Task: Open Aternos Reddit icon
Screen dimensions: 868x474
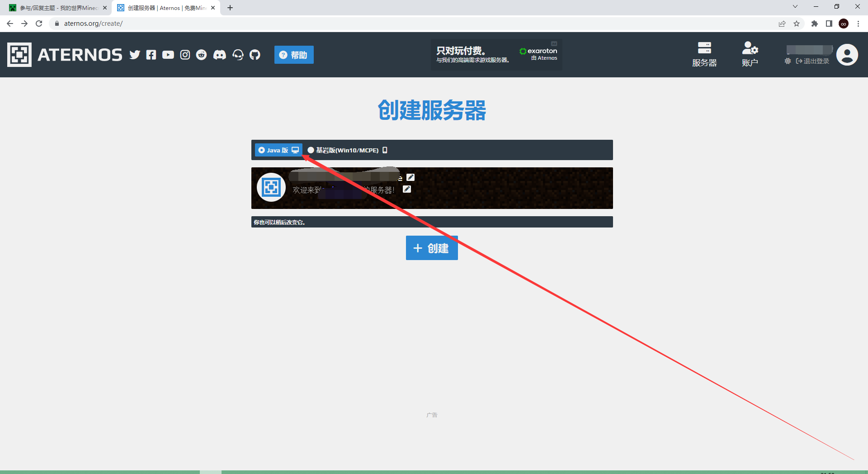Action: click(x=202, y=55)
